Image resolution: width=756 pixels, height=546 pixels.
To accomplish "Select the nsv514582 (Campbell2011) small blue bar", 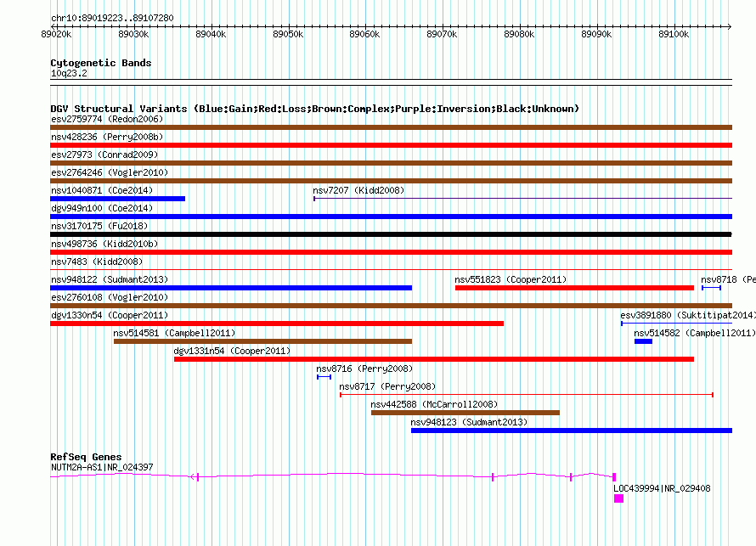I will click(643, 341).
